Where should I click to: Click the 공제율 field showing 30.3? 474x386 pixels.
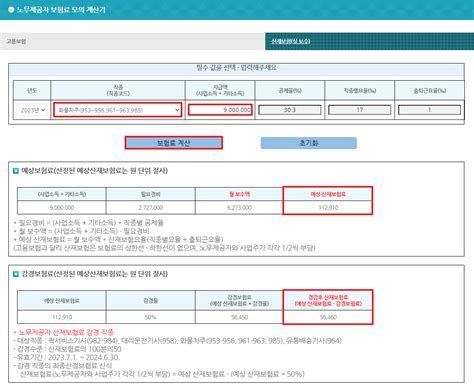(x=290, y=110)
